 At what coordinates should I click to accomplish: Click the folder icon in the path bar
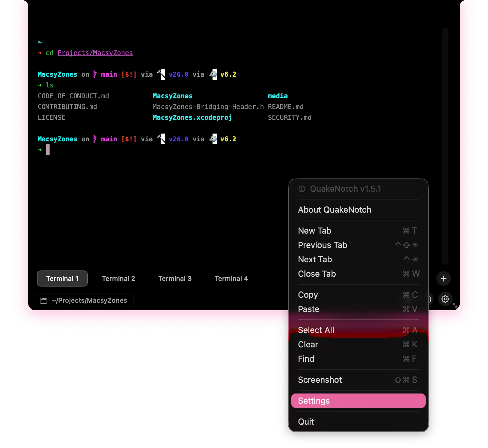tap(43, 300)
